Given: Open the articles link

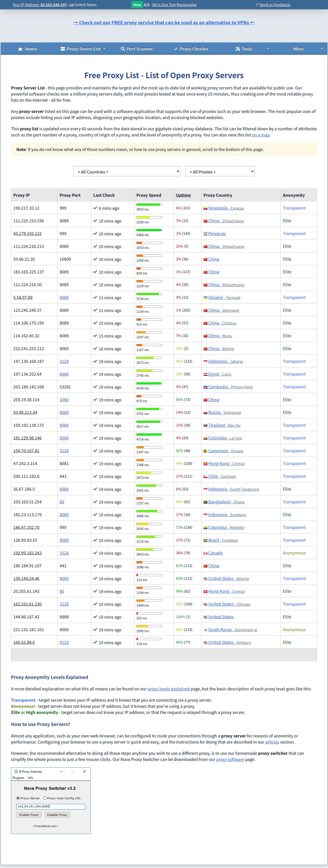Looking at the screenshot, I should click(x=272, y=742).
